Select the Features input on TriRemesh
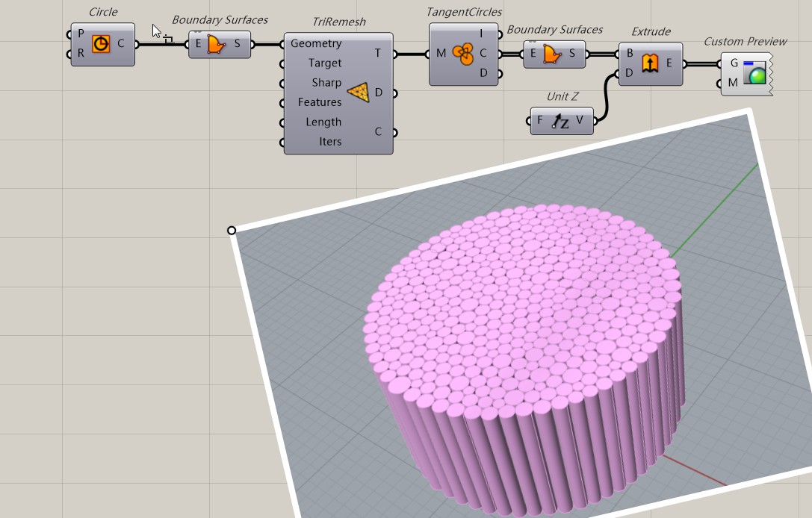 click(320, 102)
